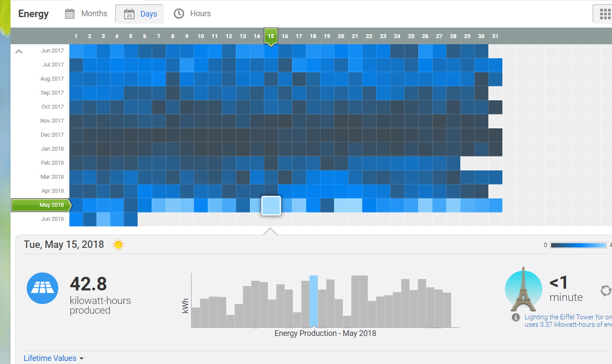Select the Days view tab
This screenshot has width=612, height=364.
(140, 14)
